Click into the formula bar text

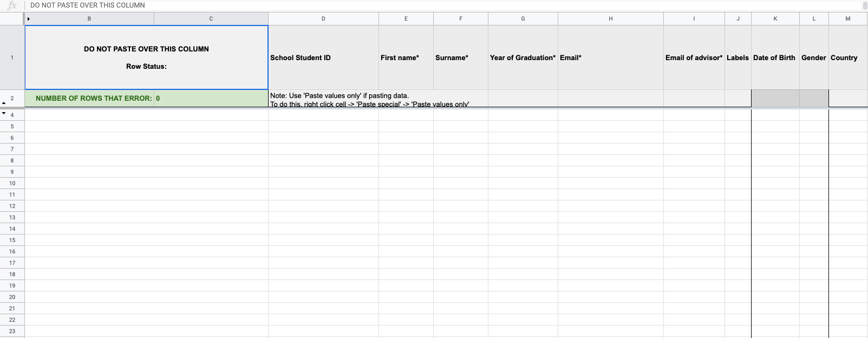88,5
